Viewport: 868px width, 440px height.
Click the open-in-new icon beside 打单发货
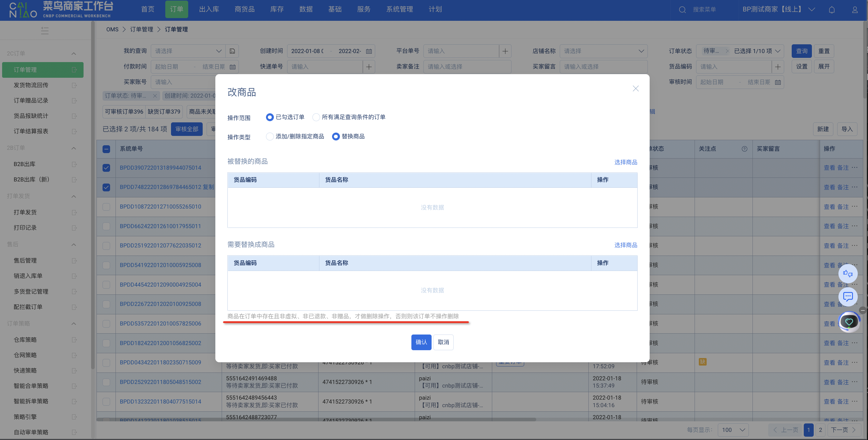[74, 212]
